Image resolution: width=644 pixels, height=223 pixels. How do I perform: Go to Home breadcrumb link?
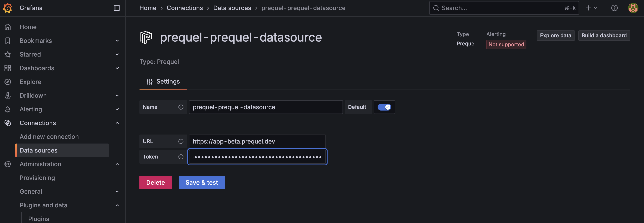(x=148, y=8)
